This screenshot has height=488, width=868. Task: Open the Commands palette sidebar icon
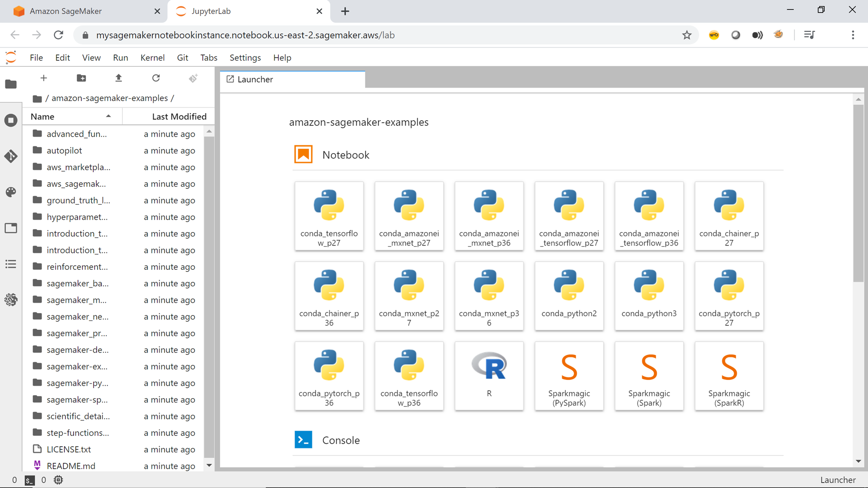pos(11,192)
